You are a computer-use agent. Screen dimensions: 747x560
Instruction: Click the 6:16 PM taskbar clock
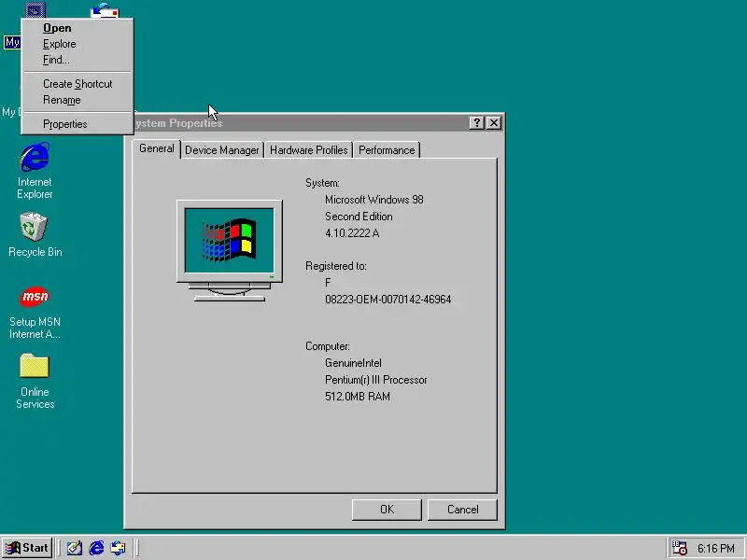tap(716, 548)
